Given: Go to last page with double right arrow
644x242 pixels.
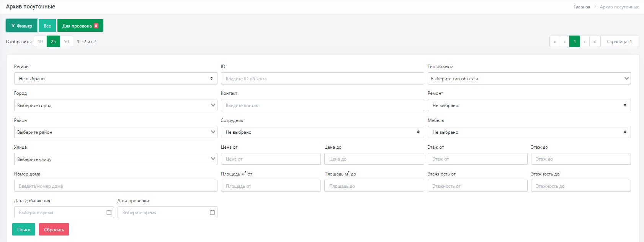Looking at the screenshot, I should (595, 41).
